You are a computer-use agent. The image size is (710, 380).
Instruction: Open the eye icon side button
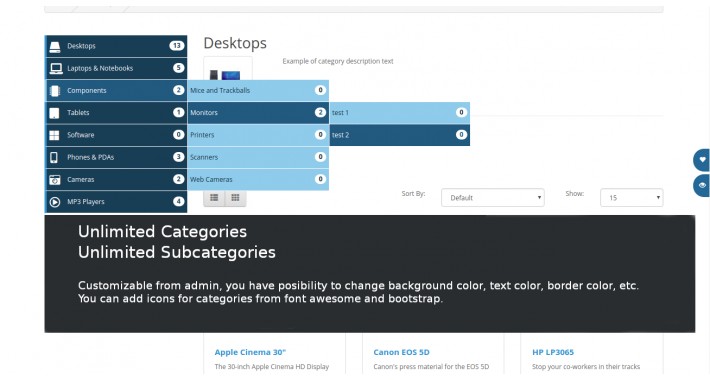tap(701, 185)
